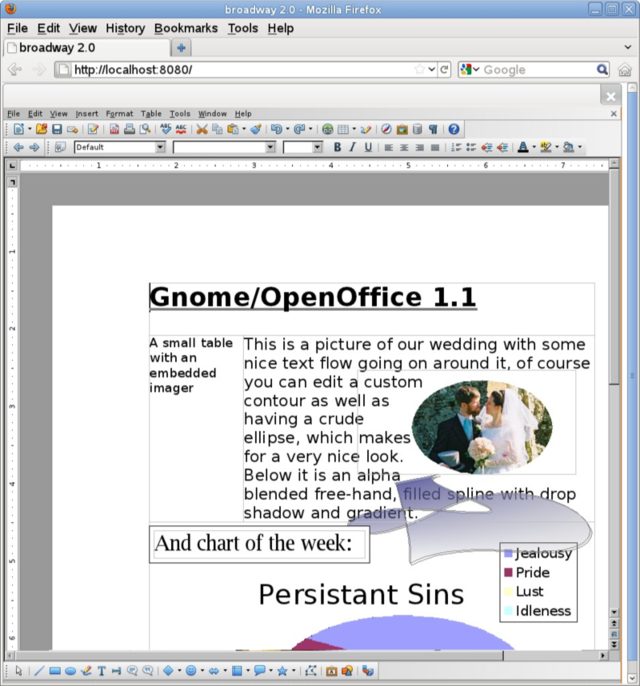This screenshot has width=640, height=686.
Task: Click the Spellcheck ABC icon
Action: pos(165,129)
